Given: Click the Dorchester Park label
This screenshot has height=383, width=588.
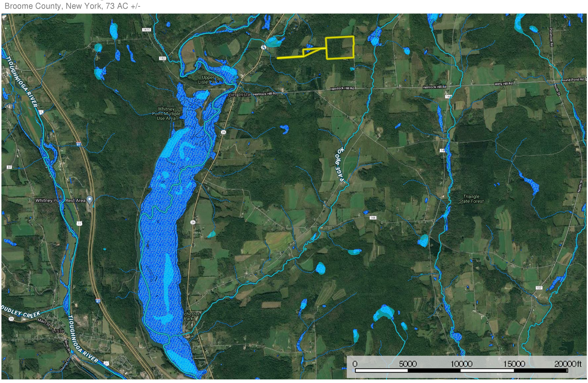Looking at the screenshot, I should click(191, 316).
